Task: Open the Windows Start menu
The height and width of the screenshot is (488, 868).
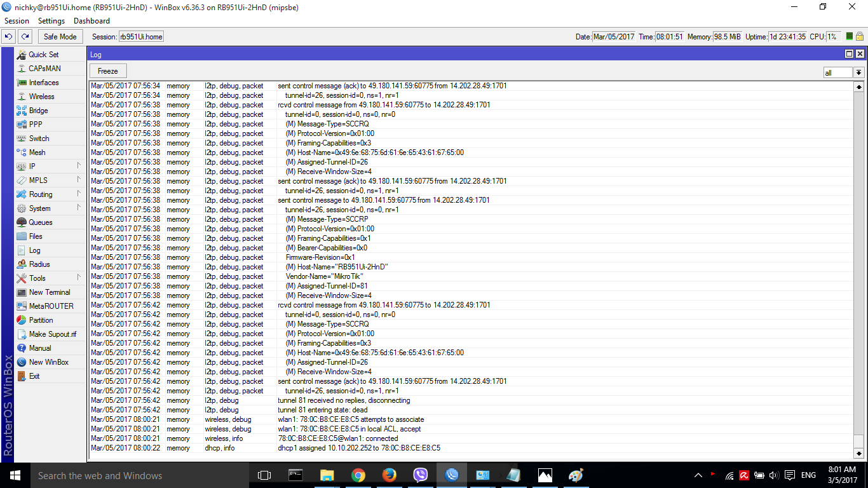Action: tap(15, 475)
